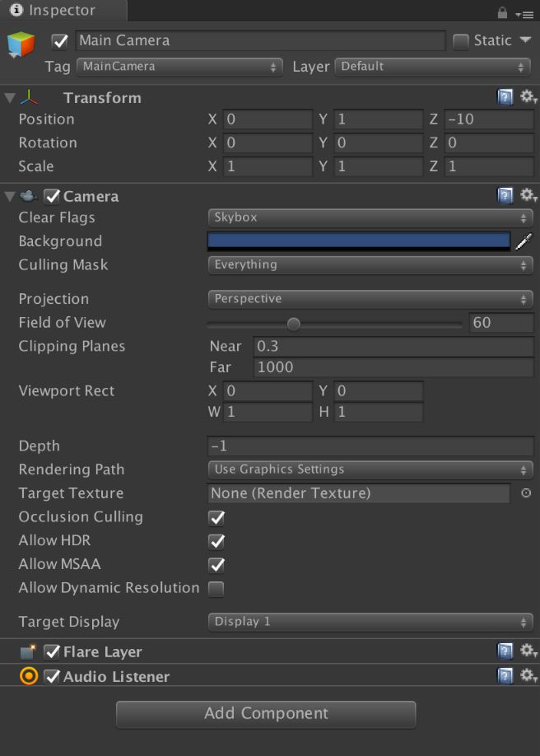Collapse the Transform component foldout arrow
Image resolution: width=540 pixels, height=756 pixels.
(x=10, y=98)
